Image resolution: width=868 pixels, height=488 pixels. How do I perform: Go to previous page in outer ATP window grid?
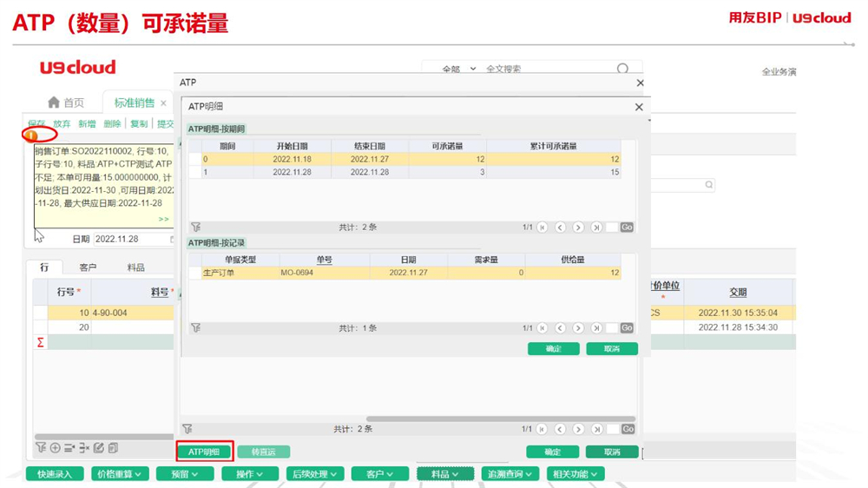(560, 429)
